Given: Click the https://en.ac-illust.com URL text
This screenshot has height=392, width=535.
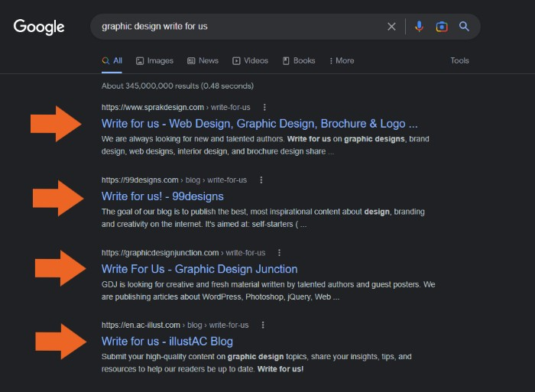Looking at the screenshot, I should tap(141, 325).
